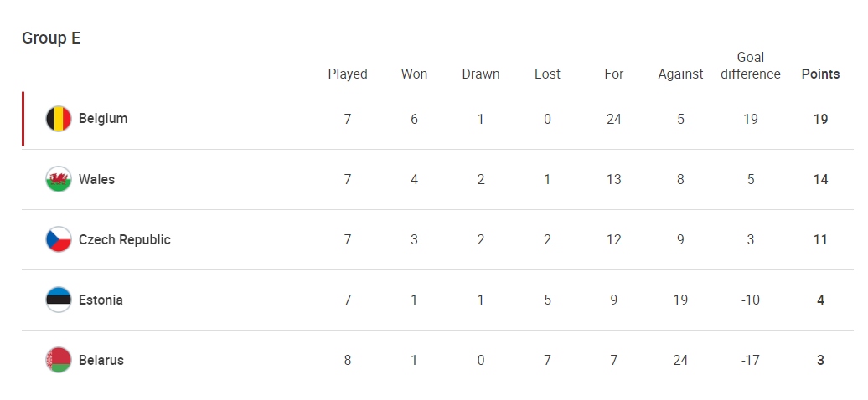Click Belgium's points value 19

point(820,119)
